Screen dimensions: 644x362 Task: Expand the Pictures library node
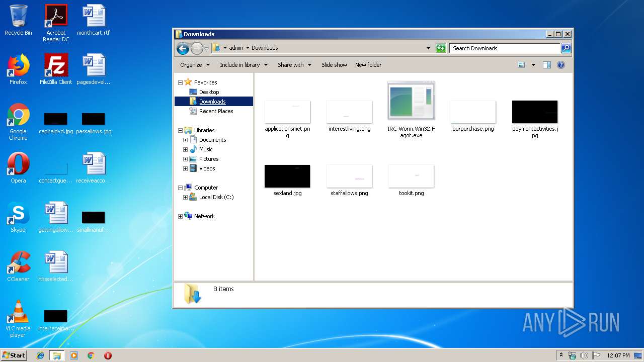[185, 159]
